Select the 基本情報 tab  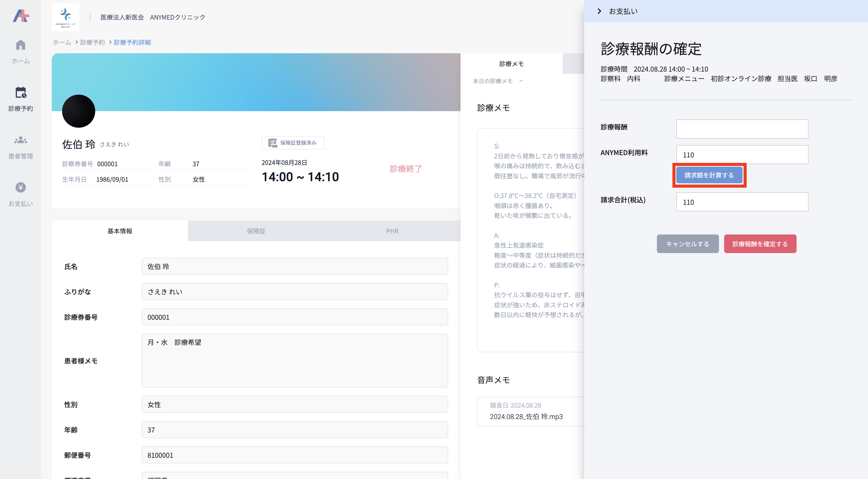click(x=120, y=231)
